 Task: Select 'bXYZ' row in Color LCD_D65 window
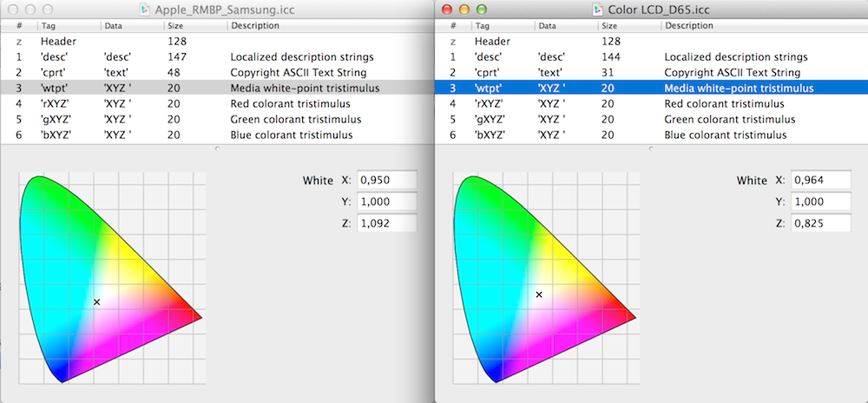[652, 135]
